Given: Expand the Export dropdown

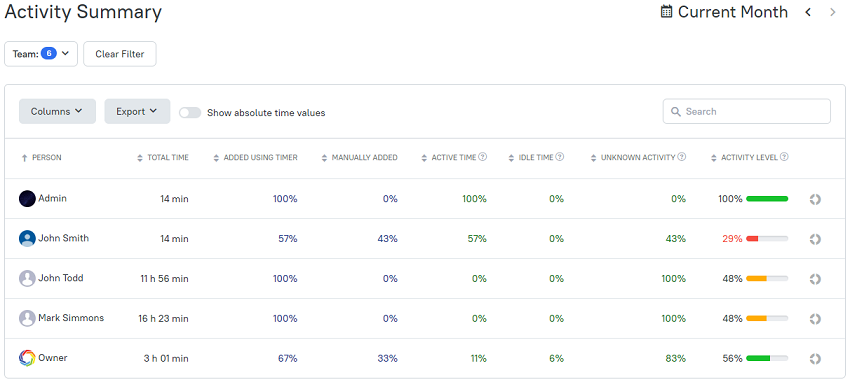Looking at the screenshot, I should [x=137, y=111].
